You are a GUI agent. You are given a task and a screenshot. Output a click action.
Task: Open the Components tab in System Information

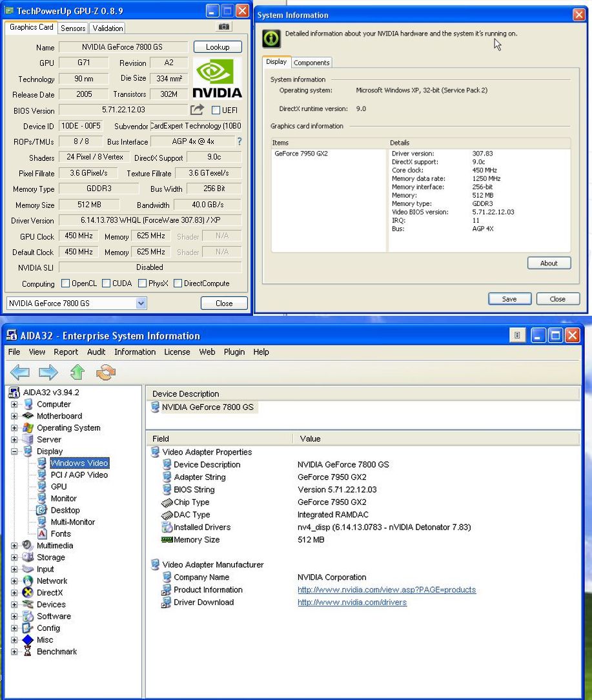pyautogui.click(x=312, y=63)
